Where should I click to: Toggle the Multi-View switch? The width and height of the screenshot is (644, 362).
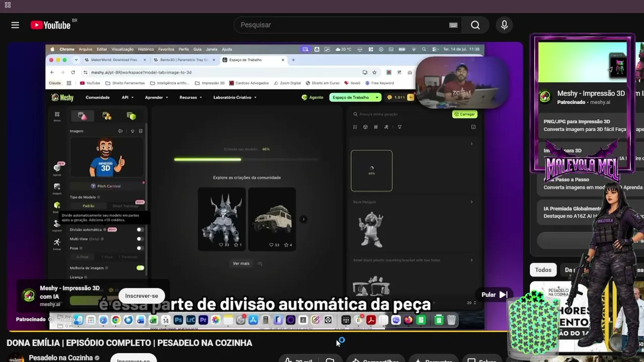click(140, 239)
